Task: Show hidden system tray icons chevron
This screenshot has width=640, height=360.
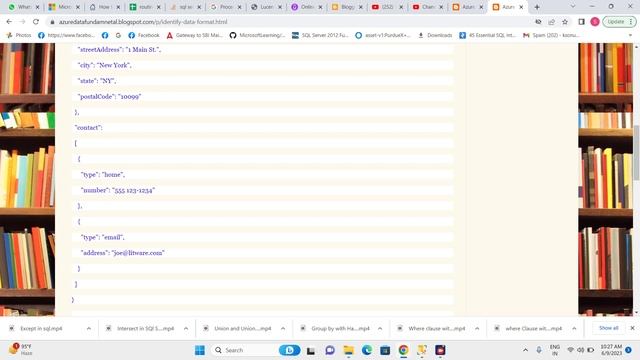Action: click(x=525, y=350)
